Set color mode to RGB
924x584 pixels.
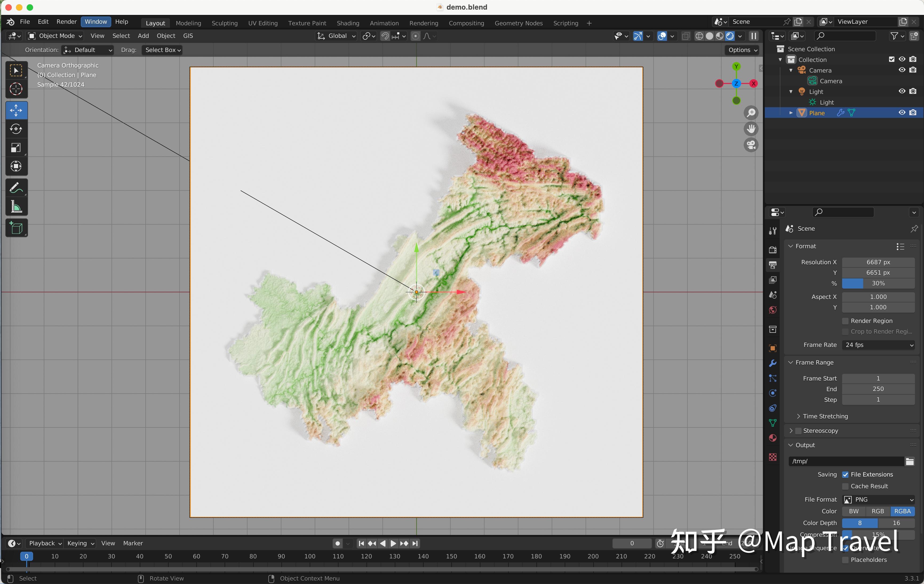(x=878, y=511)
